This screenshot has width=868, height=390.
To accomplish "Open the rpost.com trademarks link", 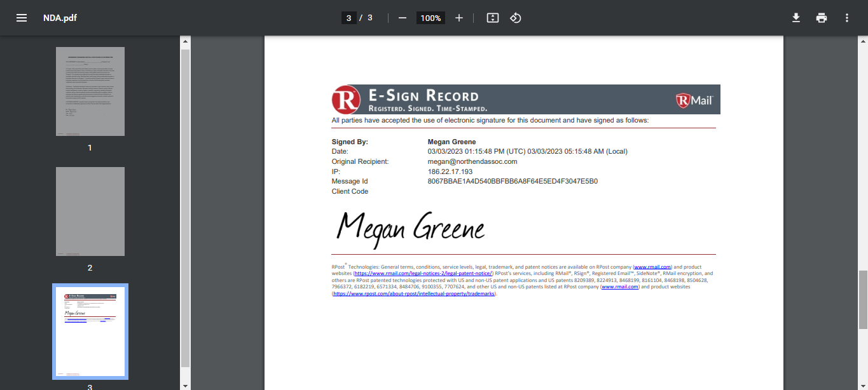I will coord(414,293).
